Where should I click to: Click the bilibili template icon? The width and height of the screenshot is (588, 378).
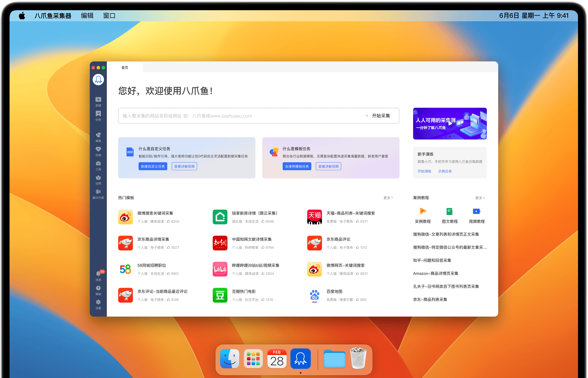pos(220,269)
